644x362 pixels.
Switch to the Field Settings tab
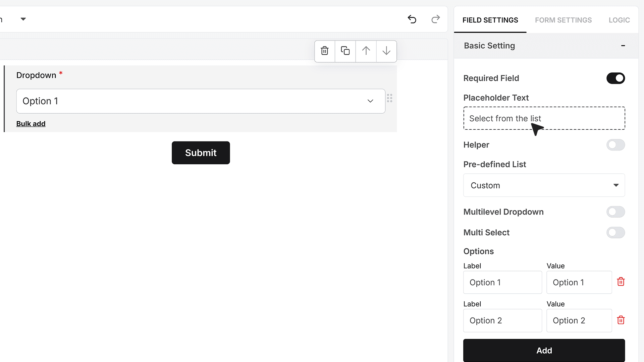tap(490, 20)
